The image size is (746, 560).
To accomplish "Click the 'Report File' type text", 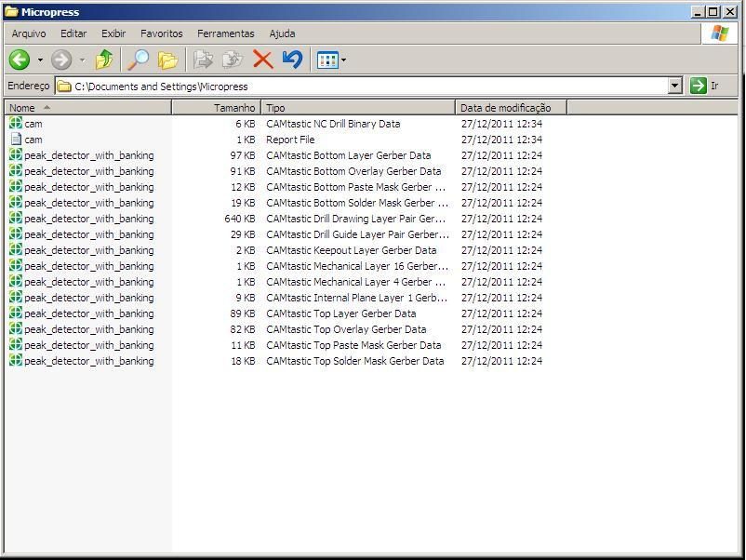I will 290,140.
